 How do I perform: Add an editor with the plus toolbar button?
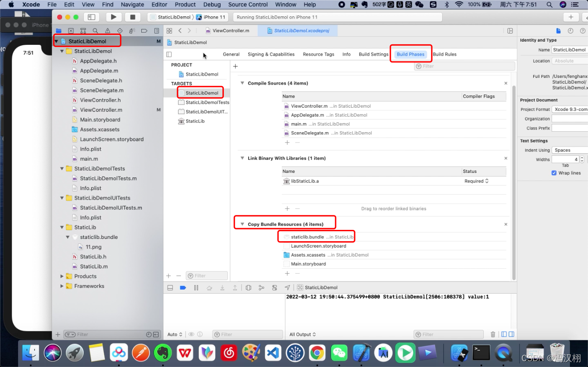pos(571,17)
